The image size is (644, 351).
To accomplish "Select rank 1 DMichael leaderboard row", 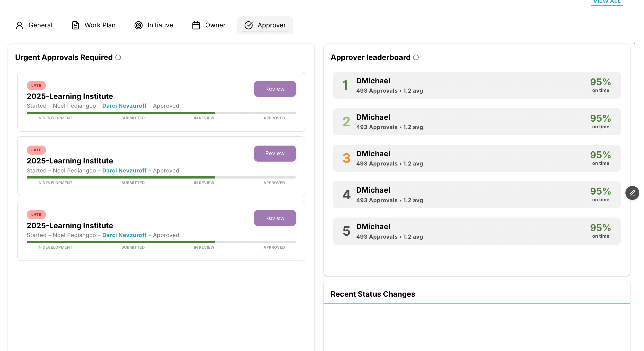I will pyautogui.click(x=476, y=85).
